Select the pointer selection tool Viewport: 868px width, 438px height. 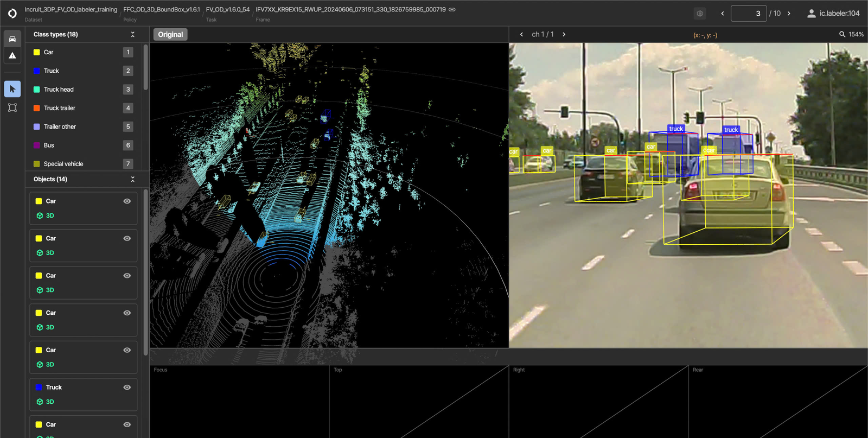[12, 89]
